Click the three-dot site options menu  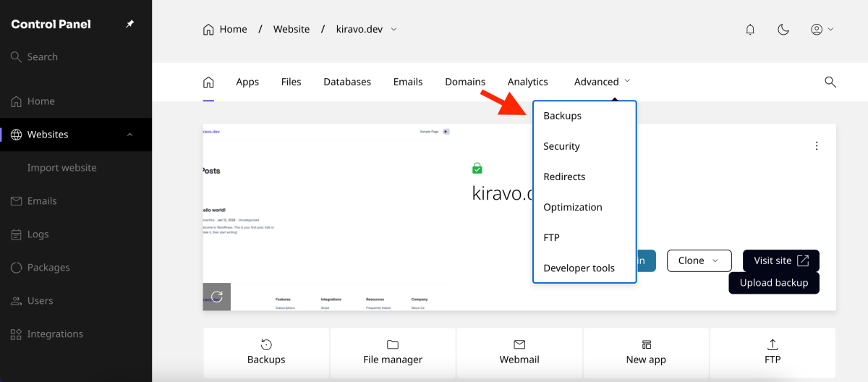point(817,146)
